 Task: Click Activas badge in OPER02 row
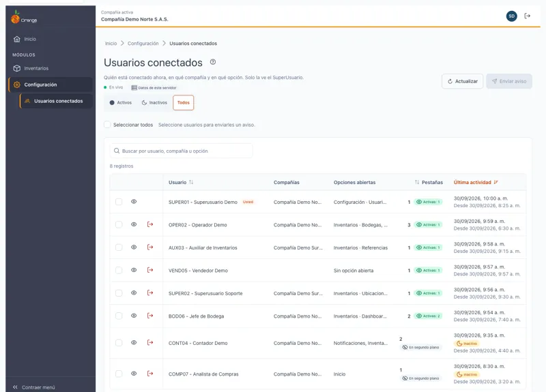tap(428, 225)
